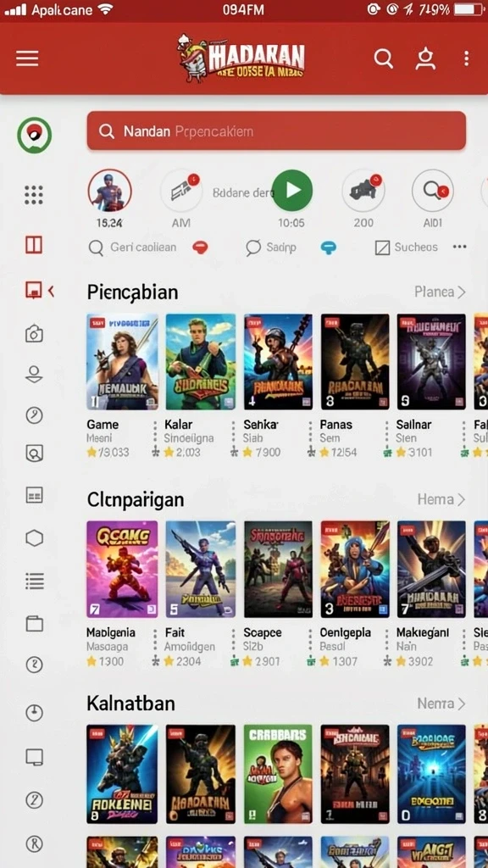Expand the Piencabian section via Planea arrow

coord(440,292)
